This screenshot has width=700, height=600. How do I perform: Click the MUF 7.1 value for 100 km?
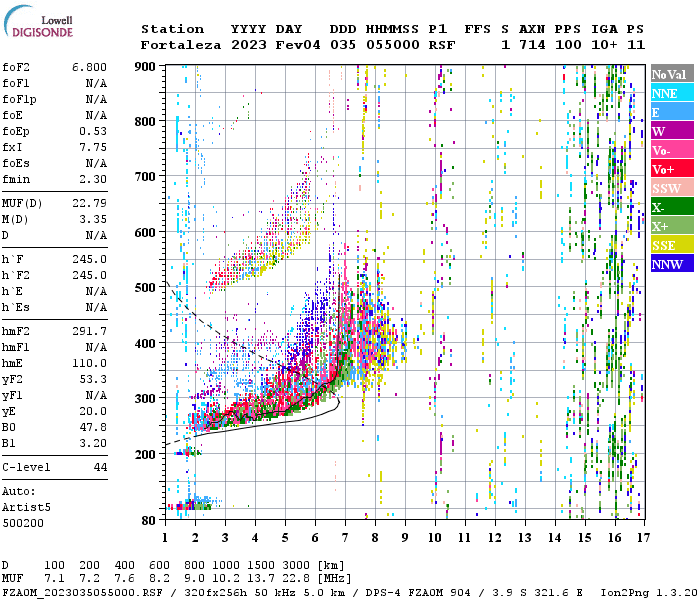click(x=54, y=579)
